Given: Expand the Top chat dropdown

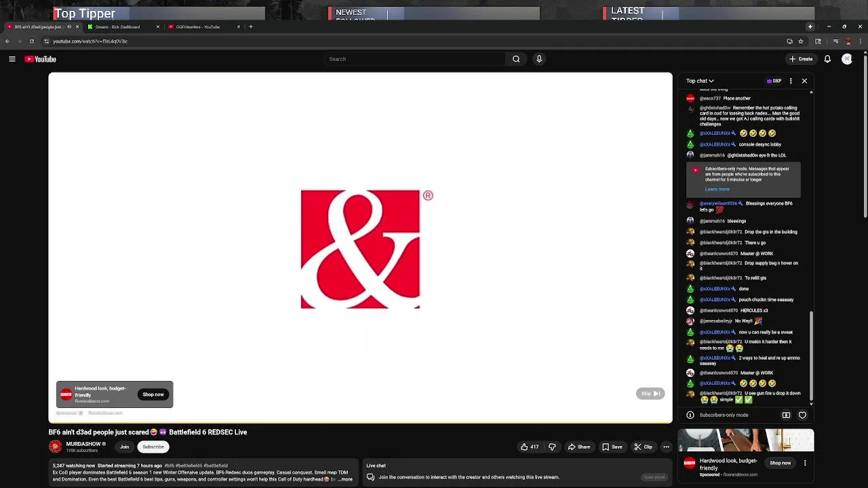Looking at the screenshot, I should click(x=700, y=81).
